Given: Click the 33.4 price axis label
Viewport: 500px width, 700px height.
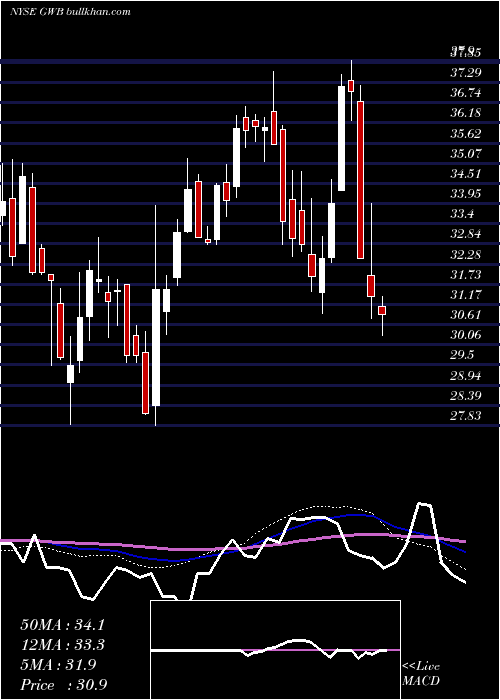Looking at the screenshot, I should pyautogui.click(x=462, y=214).
